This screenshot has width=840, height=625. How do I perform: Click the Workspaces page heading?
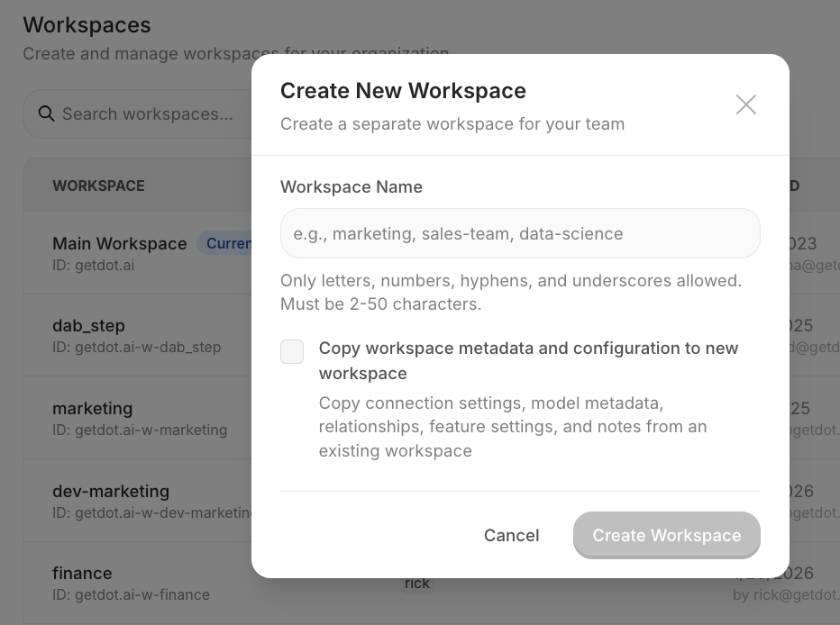click(87, 25)
